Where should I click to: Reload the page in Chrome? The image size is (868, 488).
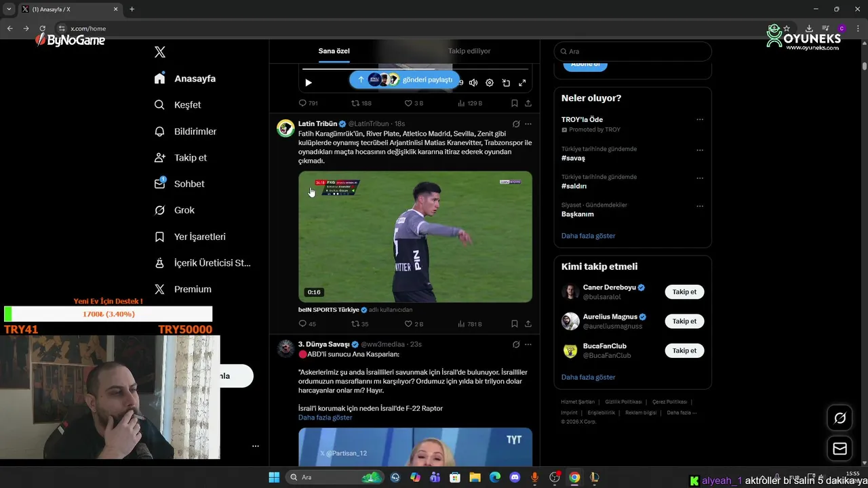[42, 28]
